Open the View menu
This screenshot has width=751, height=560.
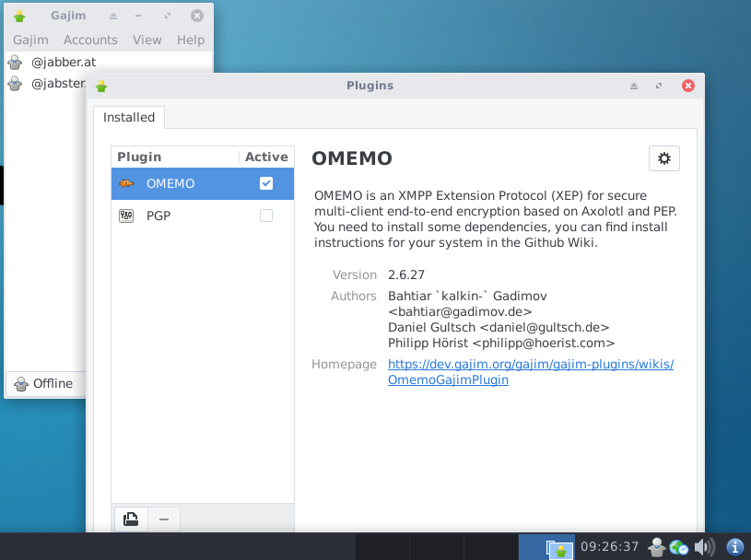(x=147, y=40)
